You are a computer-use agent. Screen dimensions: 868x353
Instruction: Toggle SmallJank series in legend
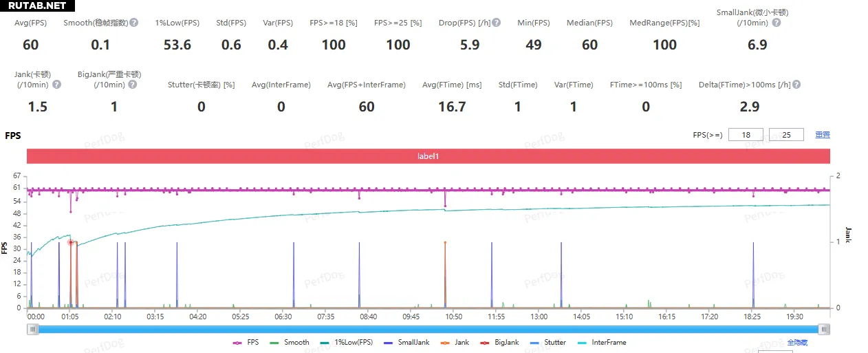tap(406, 342)
